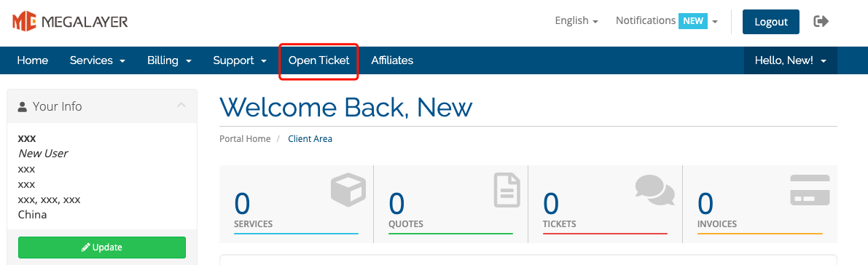Expand the Notifications dropdown
868x265 pixels.
click(x=667, y=21)
